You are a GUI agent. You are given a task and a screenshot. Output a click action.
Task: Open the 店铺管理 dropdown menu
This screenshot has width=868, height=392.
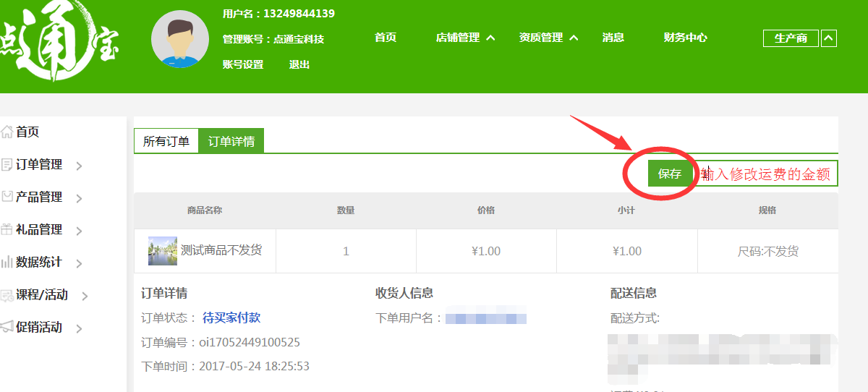465,38
